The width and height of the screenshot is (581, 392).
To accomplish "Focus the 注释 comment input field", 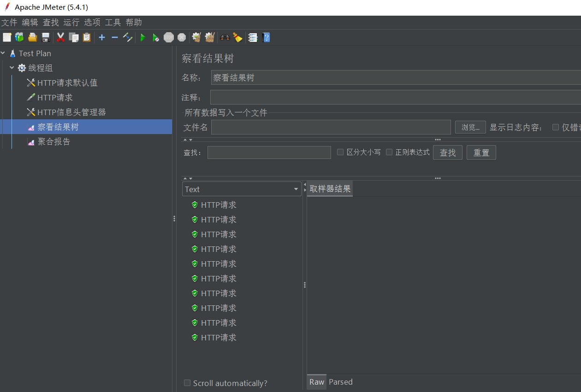I will pyautogui.click(x=396, y=97).
